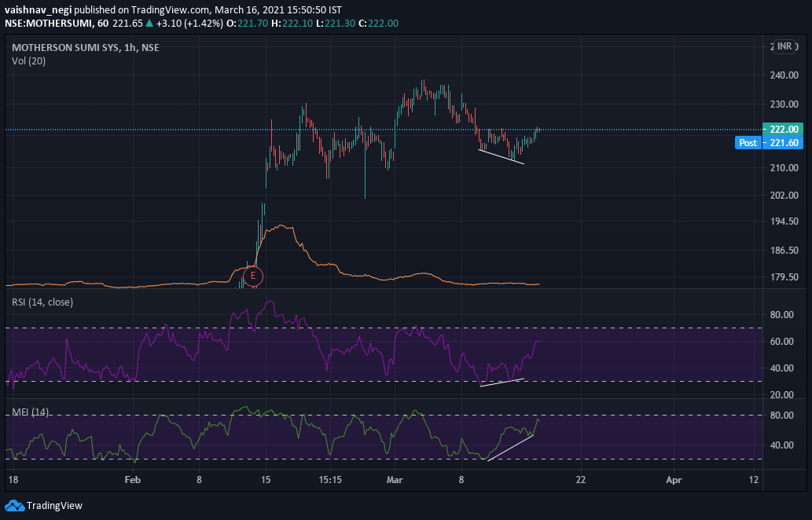This screenshot has height=520, width=812.
Task: Click the TradingView logo at the bottom
Action: (43, 506)
